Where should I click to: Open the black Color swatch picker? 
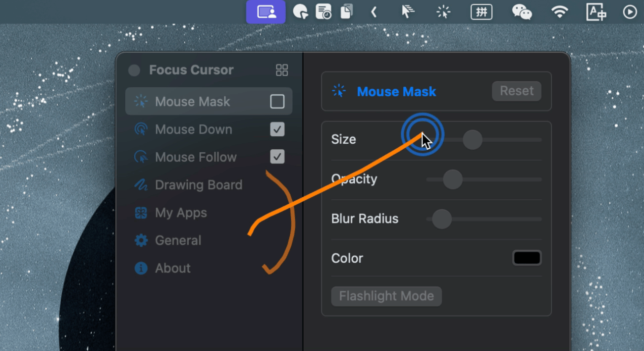click(x=527, y=258)
